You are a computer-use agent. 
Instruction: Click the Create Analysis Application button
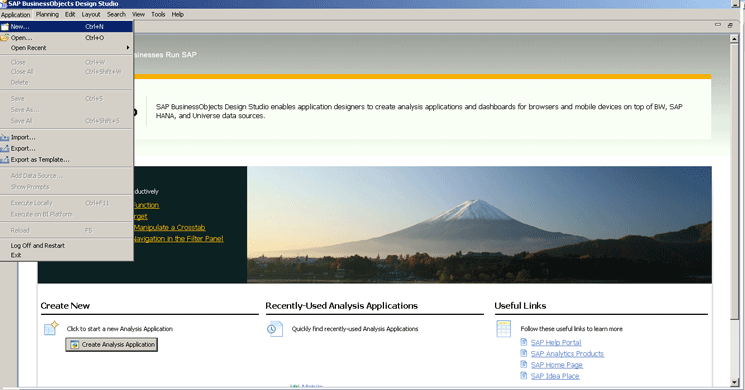[x=112, y=344]
